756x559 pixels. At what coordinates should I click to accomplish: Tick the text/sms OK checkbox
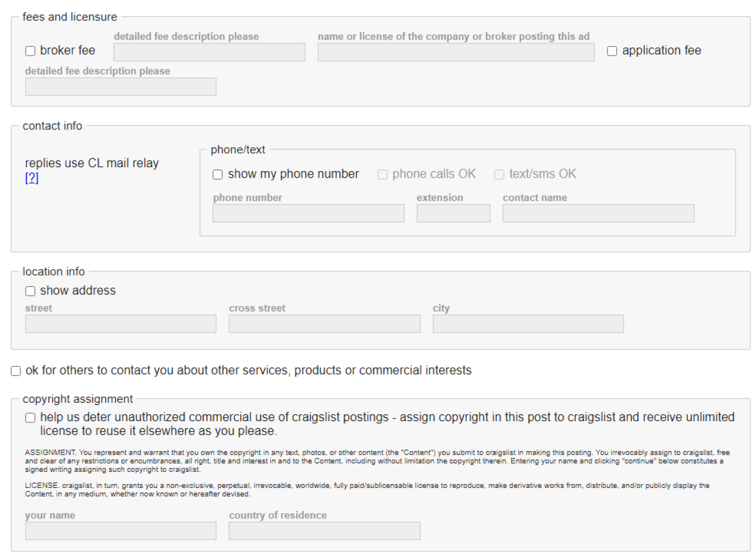(499, 174)
